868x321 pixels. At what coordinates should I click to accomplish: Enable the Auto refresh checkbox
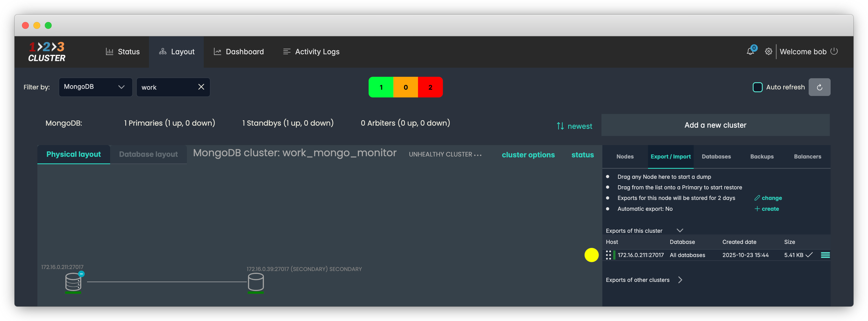pyautogui.click(x=758, y=87)
